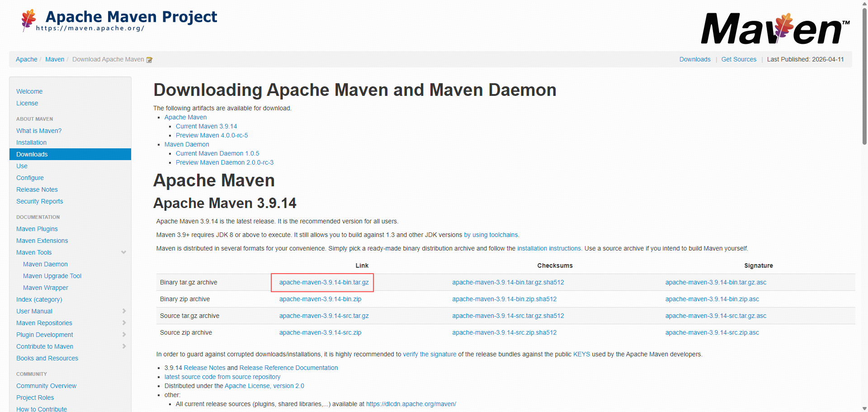Go to What is Maven? page
The image size is (868, 412).
[x=39, y=131]
